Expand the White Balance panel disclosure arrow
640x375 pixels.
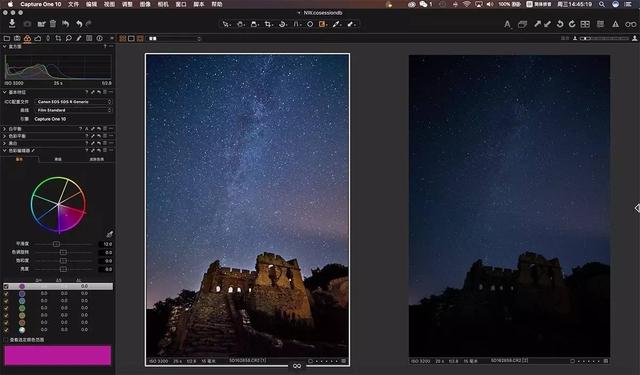tap(4, 129)
